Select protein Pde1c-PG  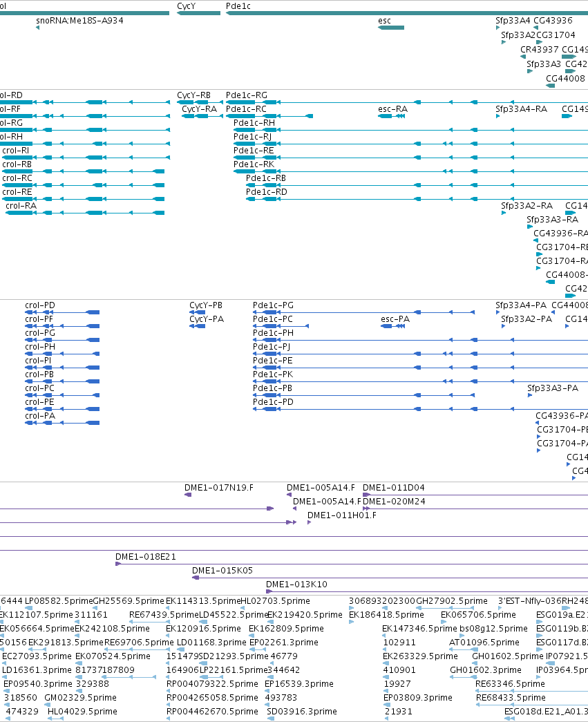click(273, 305)
